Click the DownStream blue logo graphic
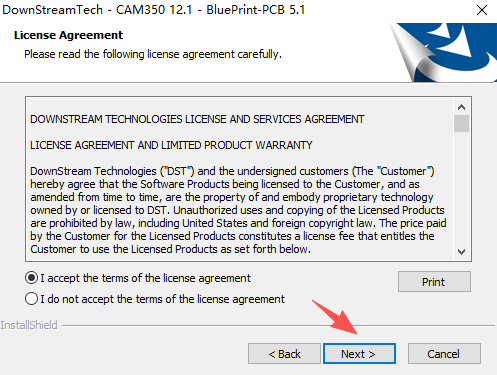 point(443,52)
